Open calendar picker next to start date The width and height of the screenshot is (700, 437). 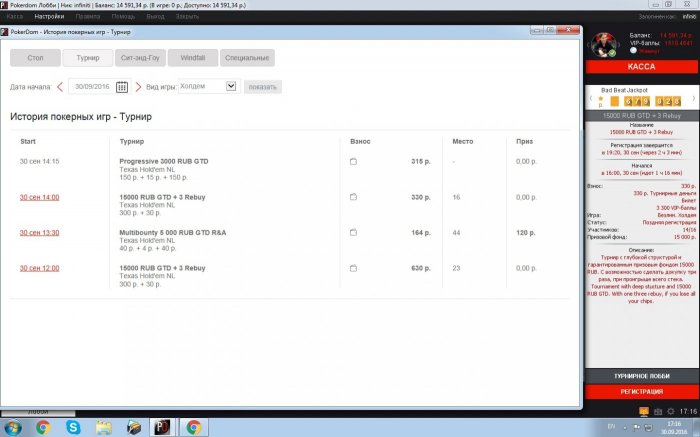coord(122,87)
